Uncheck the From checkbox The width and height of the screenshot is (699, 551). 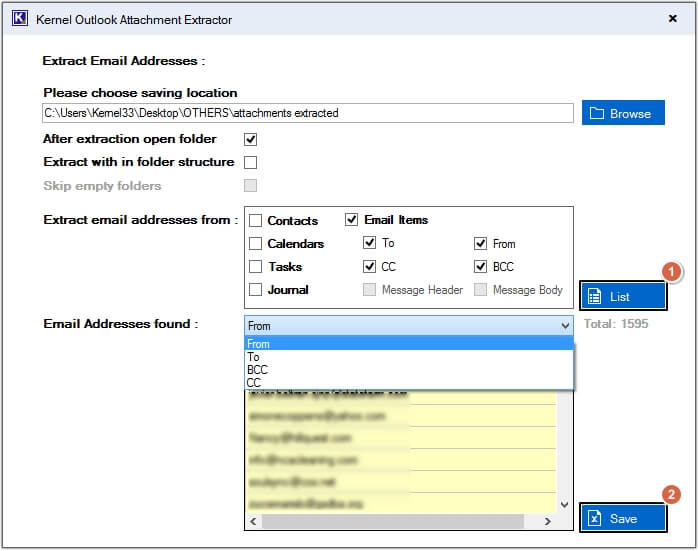coord(480,243)
